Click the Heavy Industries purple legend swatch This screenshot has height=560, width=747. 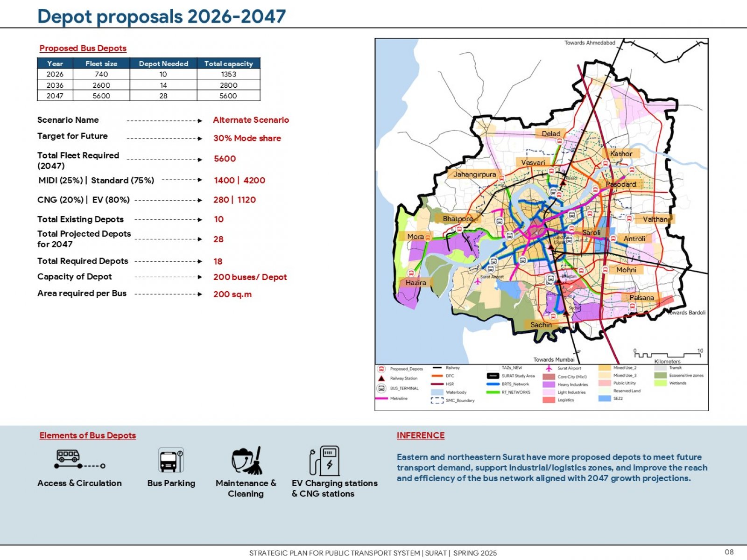(x=549, y=385)
